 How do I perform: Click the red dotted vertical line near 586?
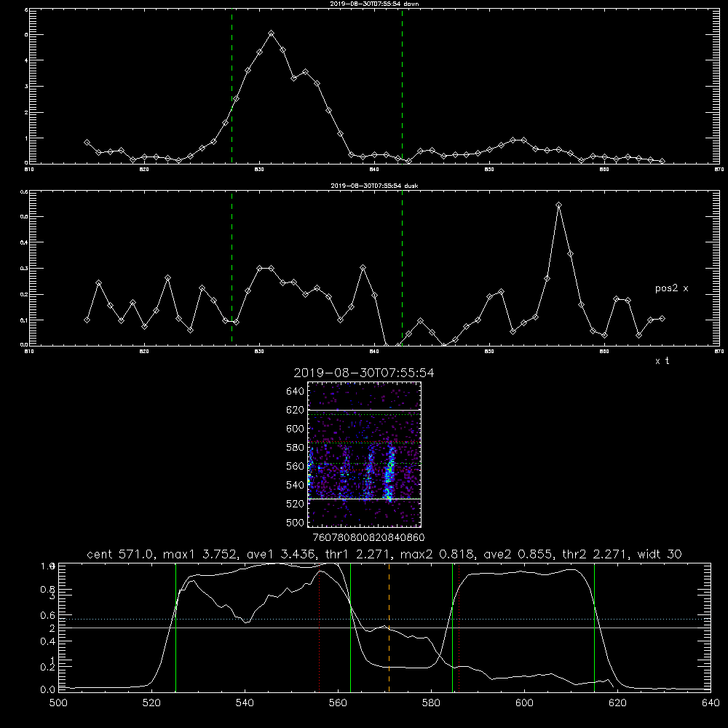tap(459, 628)
